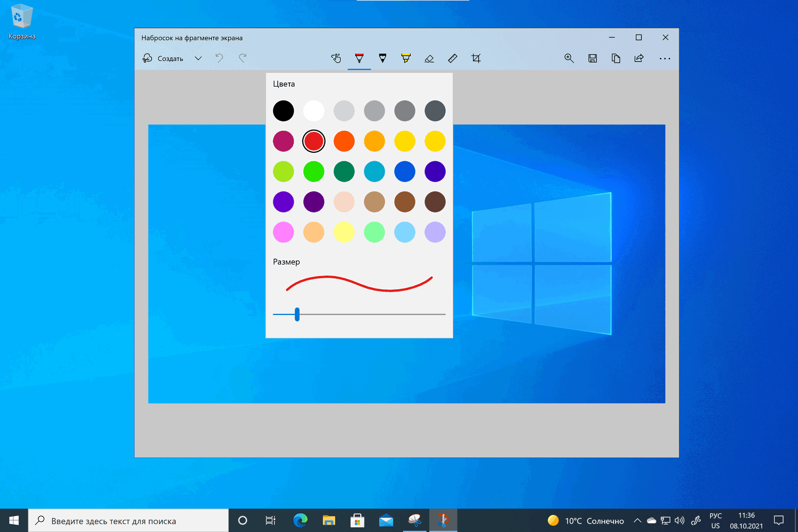The width and height of the screenshot is (798, 532).
Task: Open the clock showing 11:36
Action: (x=746, y=520)
